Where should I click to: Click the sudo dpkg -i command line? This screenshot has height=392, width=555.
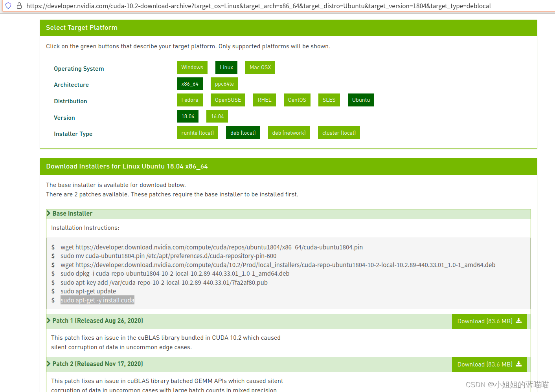175,273
